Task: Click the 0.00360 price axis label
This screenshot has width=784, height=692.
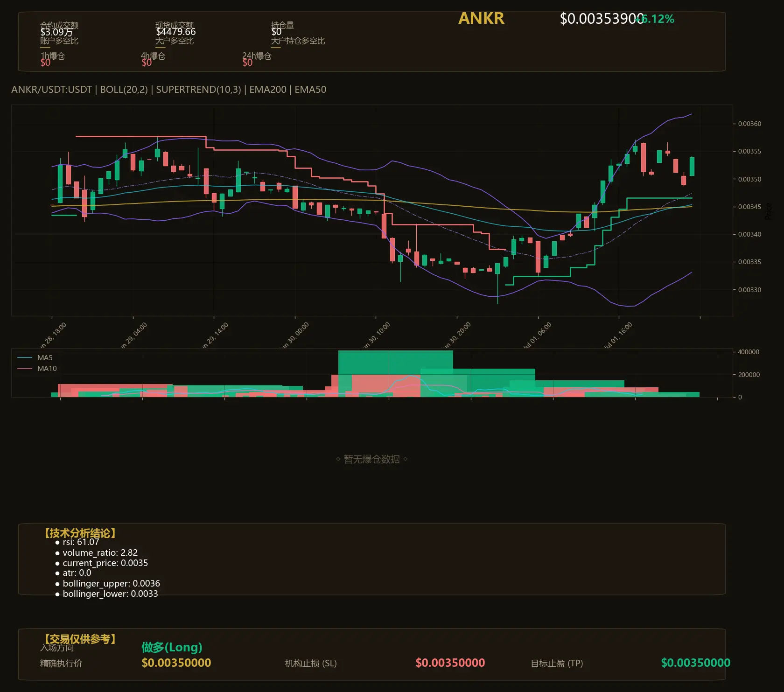Action: (x=749, y=124)
